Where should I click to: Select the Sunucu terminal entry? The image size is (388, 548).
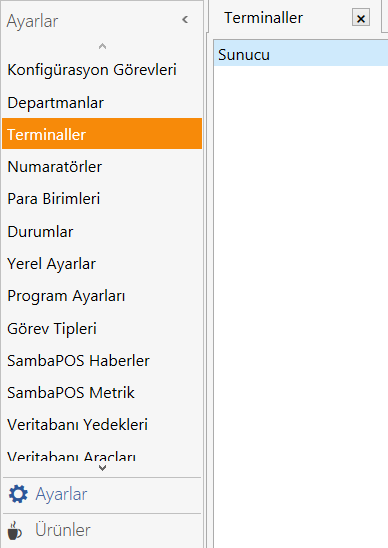coord(301,55)
